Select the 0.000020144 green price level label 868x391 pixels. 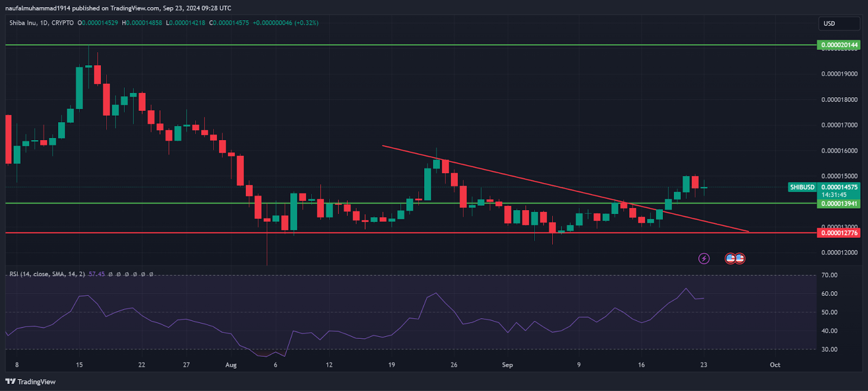coord(839,45)
